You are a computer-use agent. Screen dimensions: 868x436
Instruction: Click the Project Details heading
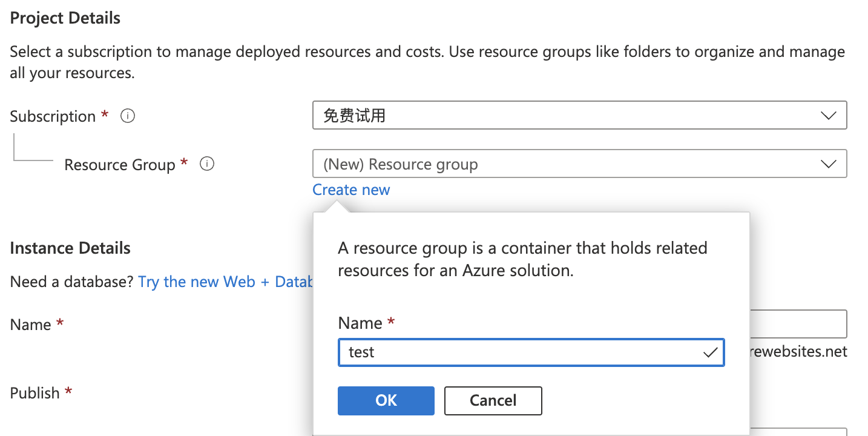pyautogui.click(x=65, y=18)
